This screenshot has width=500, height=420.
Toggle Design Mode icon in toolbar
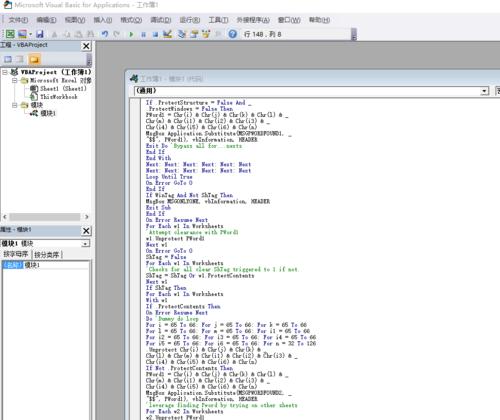click(167, 34)
